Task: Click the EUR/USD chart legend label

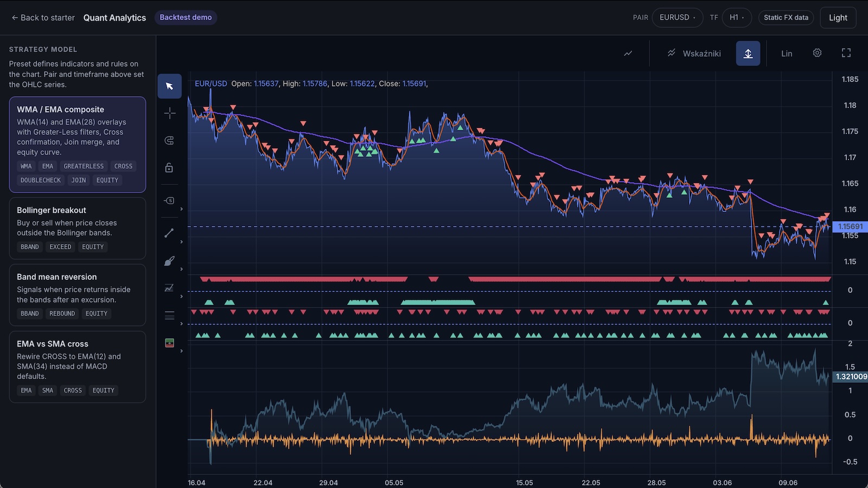Action: [x=211, y=84]
